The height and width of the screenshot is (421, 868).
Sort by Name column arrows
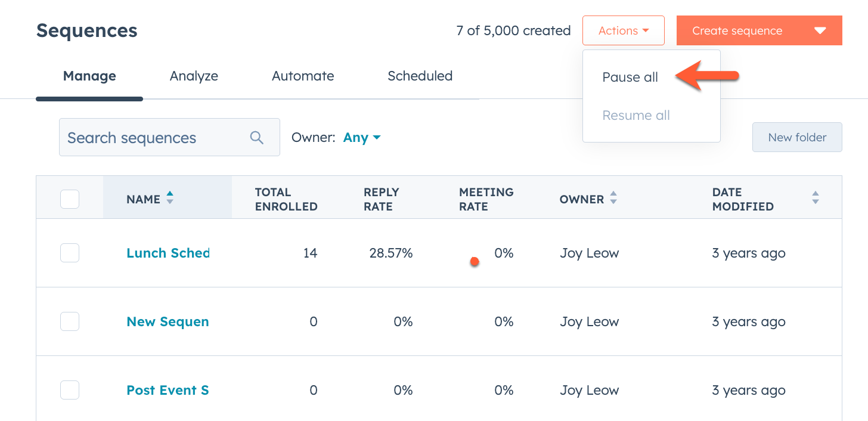170,198
